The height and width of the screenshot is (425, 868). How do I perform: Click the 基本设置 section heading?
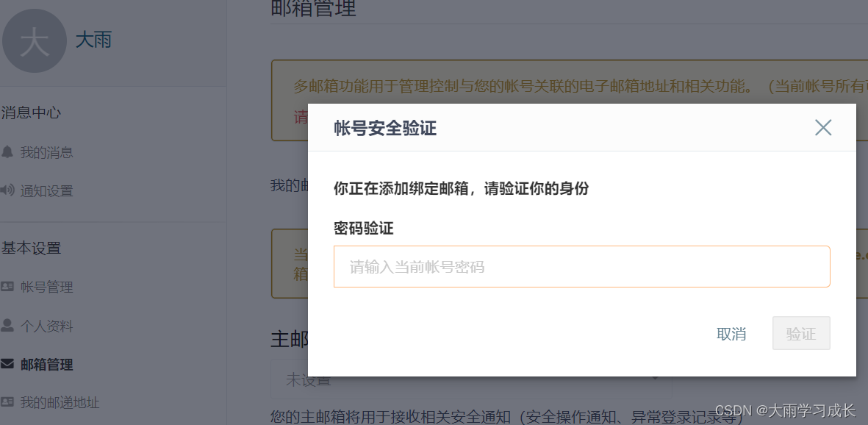[x=31, y=249]
